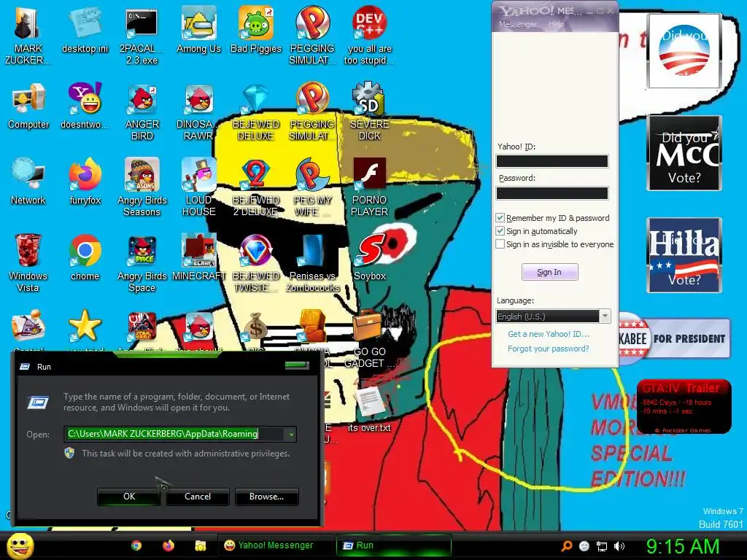Expand the Run dialog Open dropdown arrow
This screenshot has height=560, width=747.
290,435
